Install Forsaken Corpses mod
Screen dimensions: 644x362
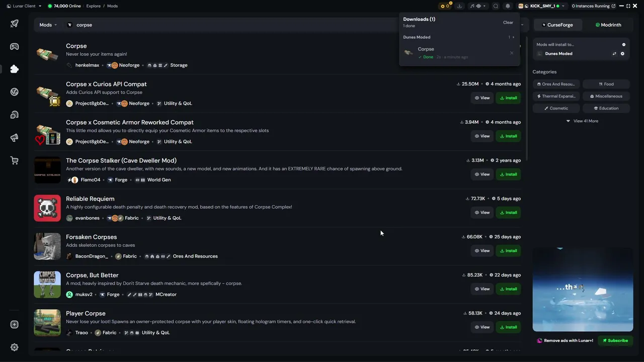point(508,251)
